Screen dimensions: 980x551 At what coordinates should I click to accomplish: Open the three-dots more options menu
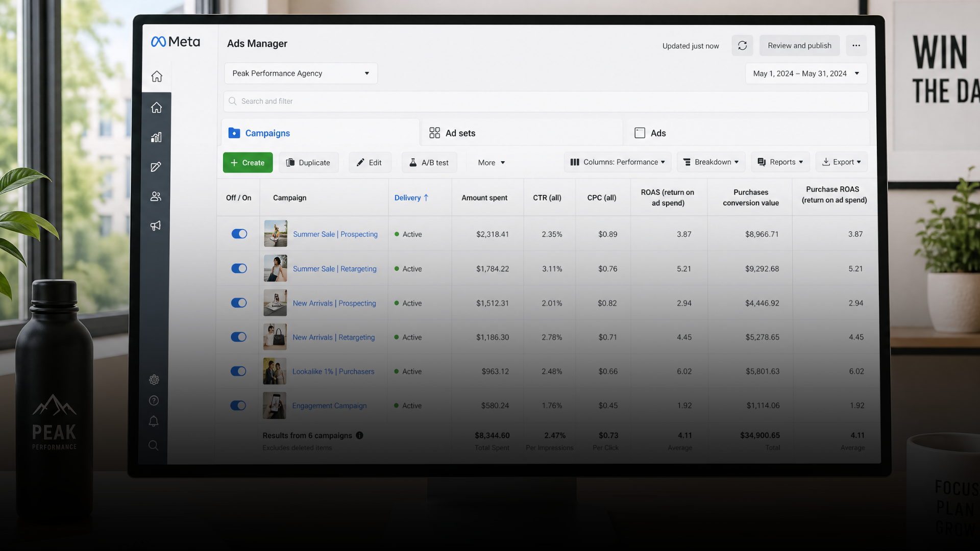point(856,45)
